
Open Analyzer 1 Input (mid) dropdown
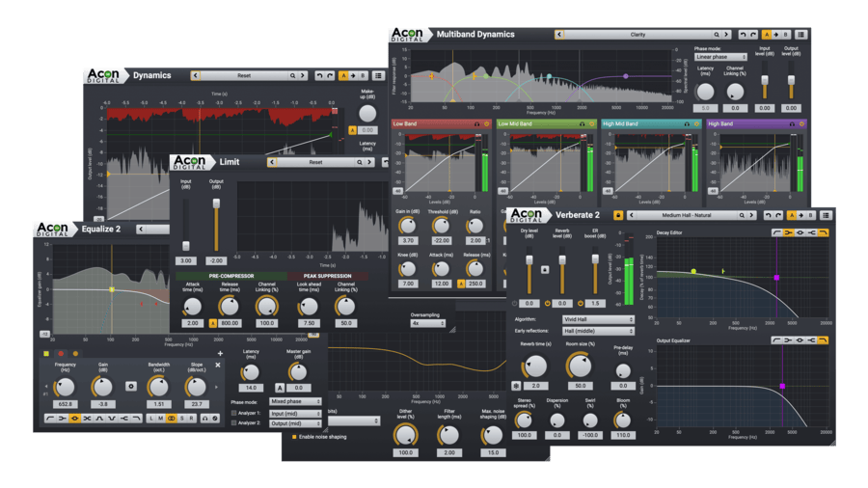click(295, 414)
